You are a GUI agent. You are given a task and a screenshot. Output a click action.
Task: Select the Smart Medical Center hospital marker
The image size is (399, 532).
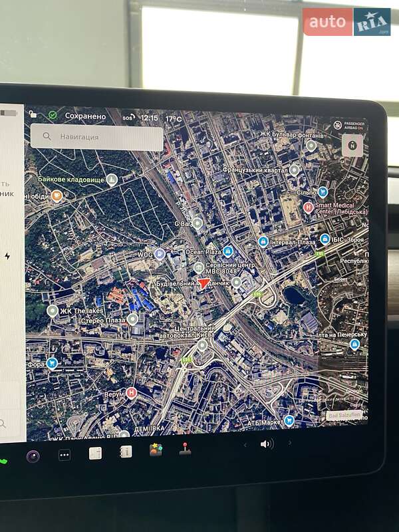point(308,207)
